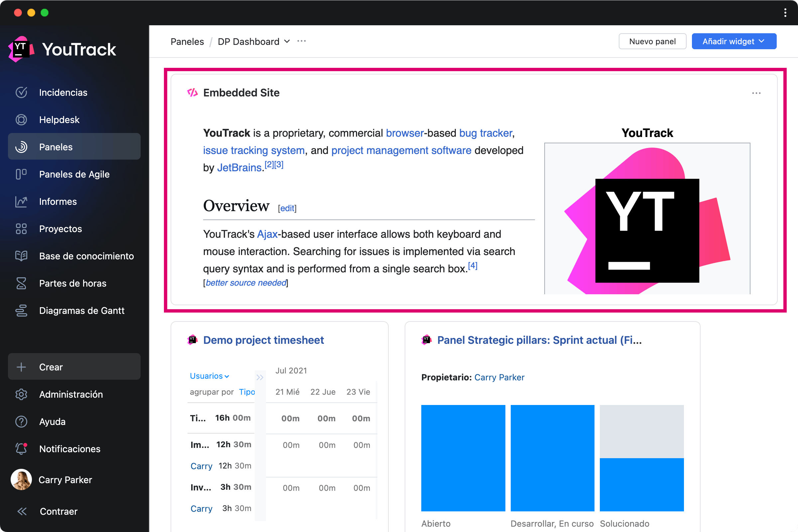This screenshot has width=798, height=532.
Task: Open Embedded Site widget options menu
Action: pos(756,93)
